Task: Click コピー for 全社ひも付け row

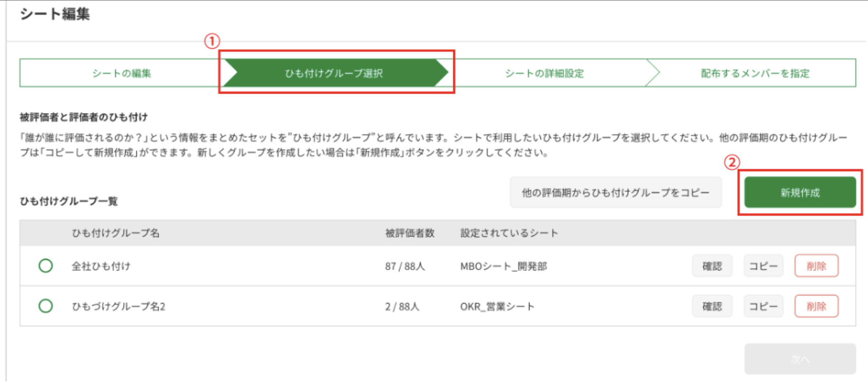Action: click(763, 266)
